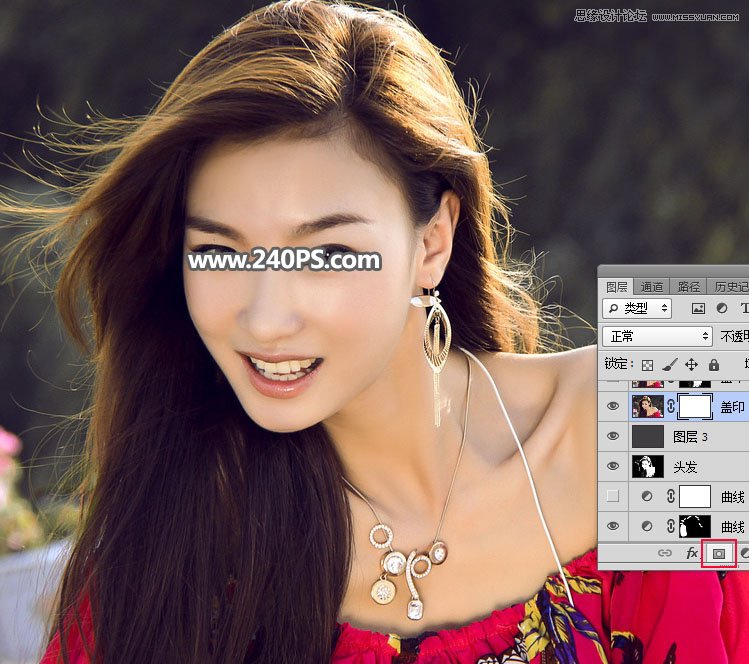
Task: Hide the 盖印 layer
Action: click(x=613, y=406)
